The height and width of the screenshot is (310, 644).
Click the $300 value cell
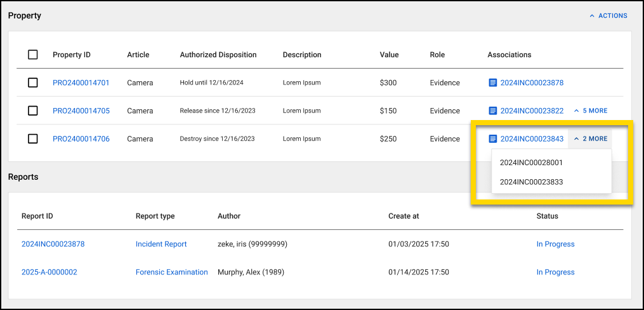(x=388, y=83)
